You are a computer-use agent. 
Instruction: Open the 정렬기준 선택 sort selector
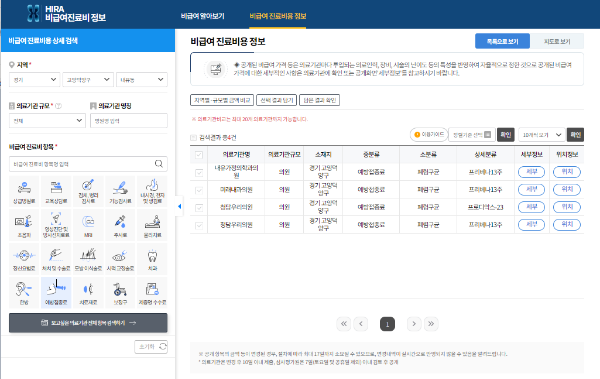pos(472,135)
